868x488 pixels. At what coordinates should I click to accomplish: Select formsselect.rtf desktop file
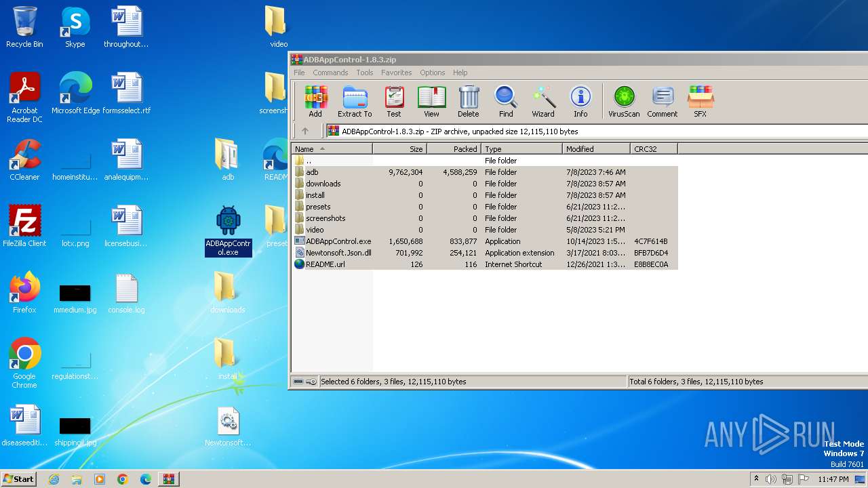tap(127, 94)
